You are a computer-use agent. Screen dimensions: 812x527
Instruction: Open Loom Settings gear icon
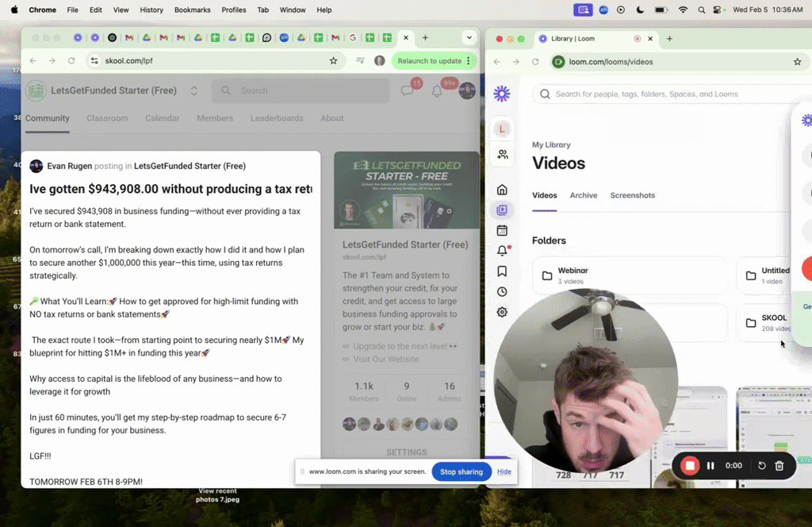coord(502,312)
